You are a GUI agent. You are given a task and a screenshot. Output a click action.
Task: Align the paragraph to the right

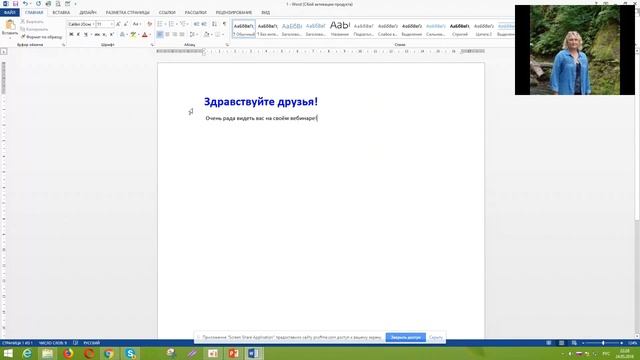[175, 35]
